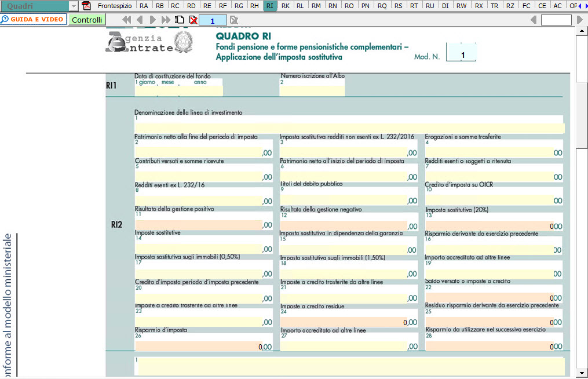This screenshot has width=588, height=379.
Task: Switch to the RL tab
Action: [x=301, y=6]
